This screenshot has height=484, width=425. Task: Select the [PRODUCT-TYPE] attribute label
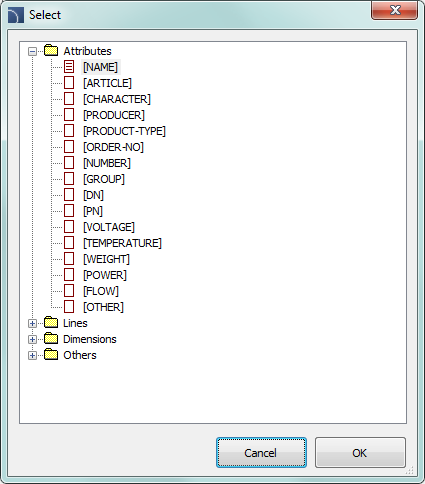tap(124, 131)
